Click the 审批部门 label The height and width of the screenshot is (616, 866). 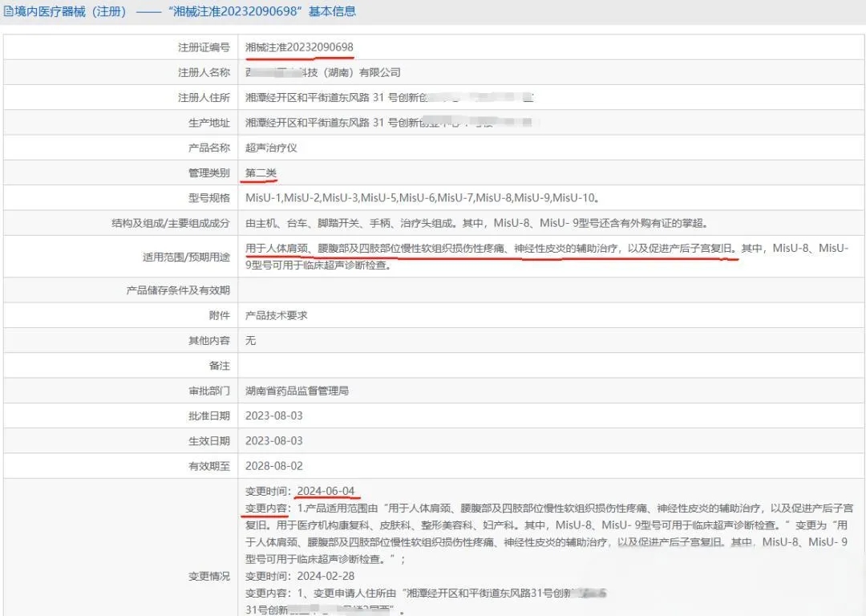pyautogui.click(x=208, y=391)
